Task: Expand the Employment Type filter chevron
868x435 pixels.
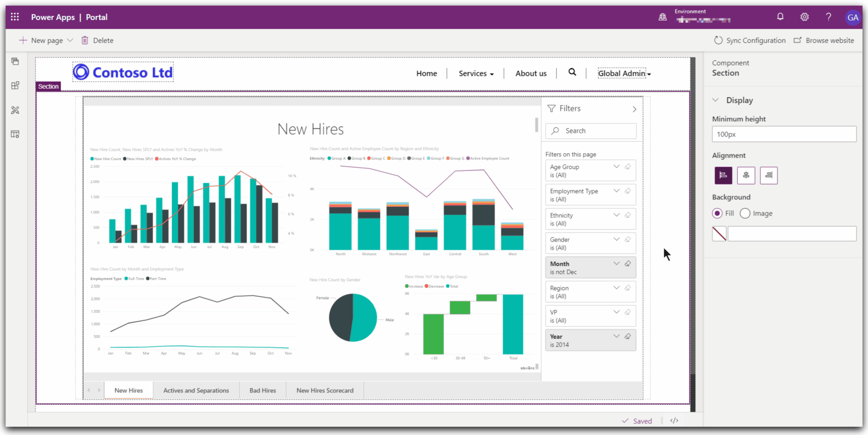Action: coord(617,191)
